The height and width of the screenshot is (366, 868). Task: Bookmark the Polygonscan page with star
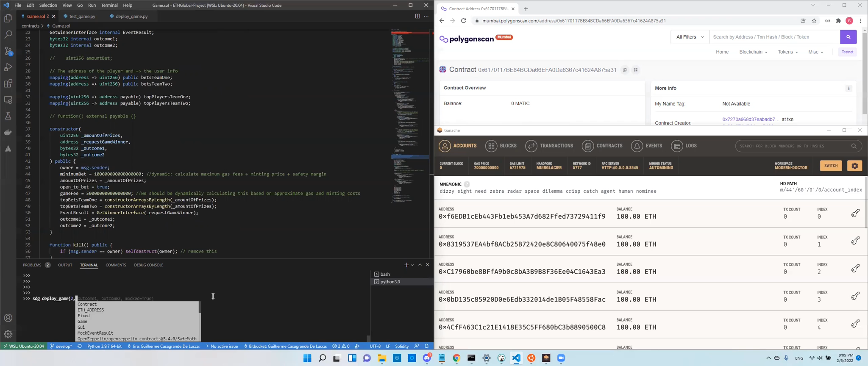pyautogui.click(x=814, y=21)
